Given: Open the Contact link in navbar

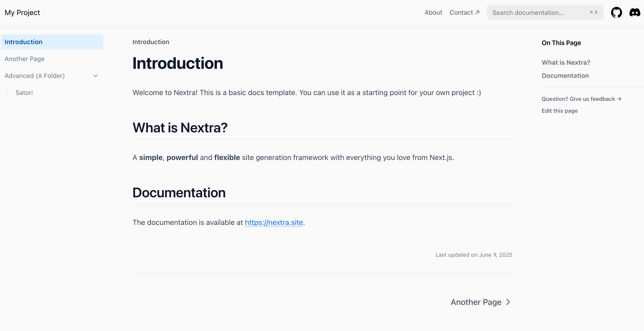Looking at the screenshot, I should pyautogui.click(x=464, y=13).
